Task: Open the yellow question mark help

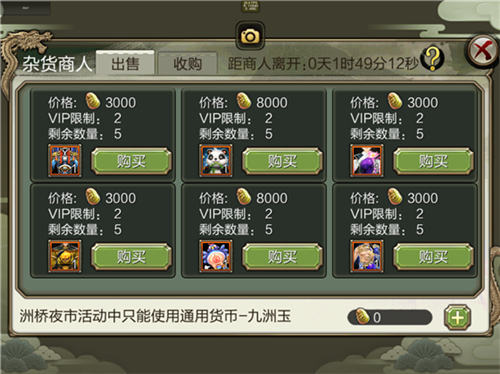Action: tap(433, 59)
